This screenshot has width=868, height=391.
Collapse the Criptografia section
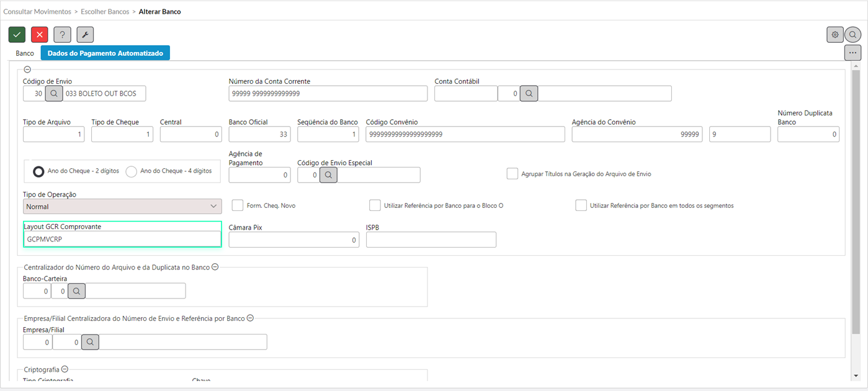tap(65, 369)
